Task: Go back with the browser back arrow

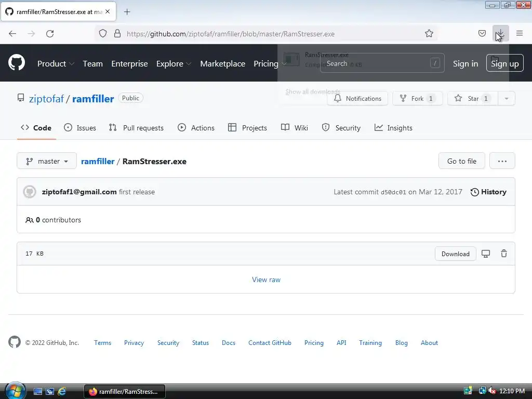Action: click(x=12, y=34)
